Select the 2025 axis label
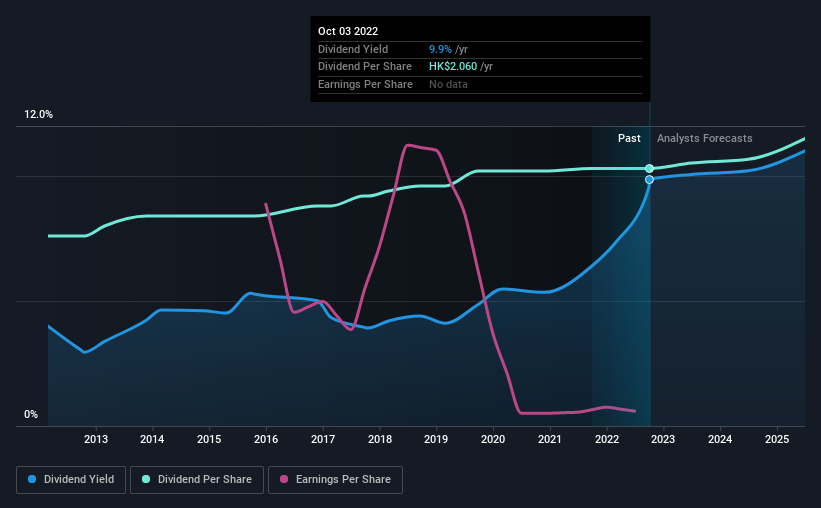Screen dimensions: 821x508 coord(777,439)
